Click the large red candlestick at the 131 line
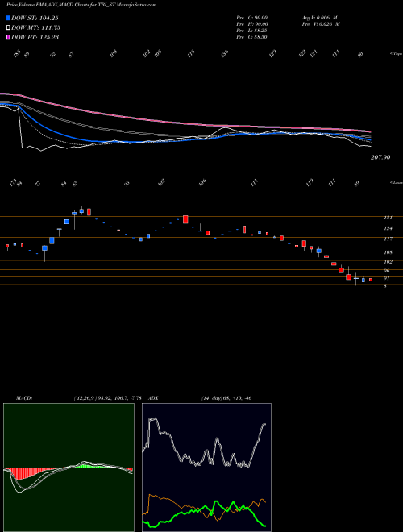Viewport: 403px width, 532px height. click(x=185, y=219)
